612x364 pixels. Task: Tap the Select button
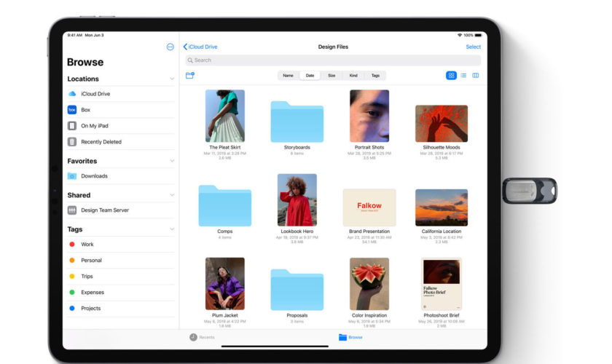pyautogui.click(x=473, y=47)
